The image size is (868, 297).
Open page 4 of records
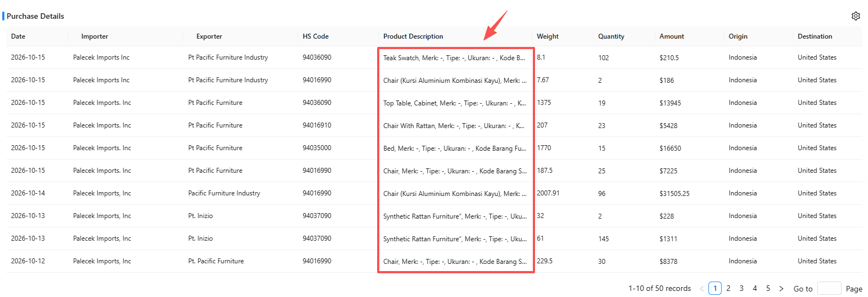tap(755, 288)
